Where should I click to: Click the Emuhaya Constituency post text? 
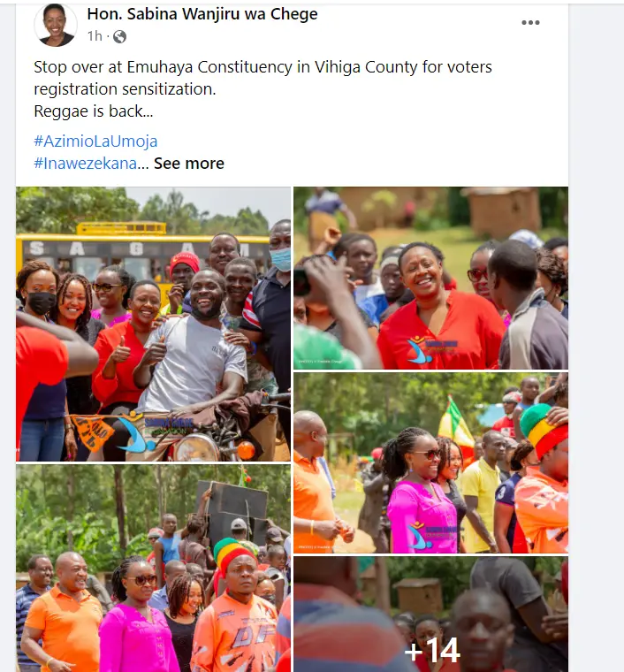tap(263, 78)
